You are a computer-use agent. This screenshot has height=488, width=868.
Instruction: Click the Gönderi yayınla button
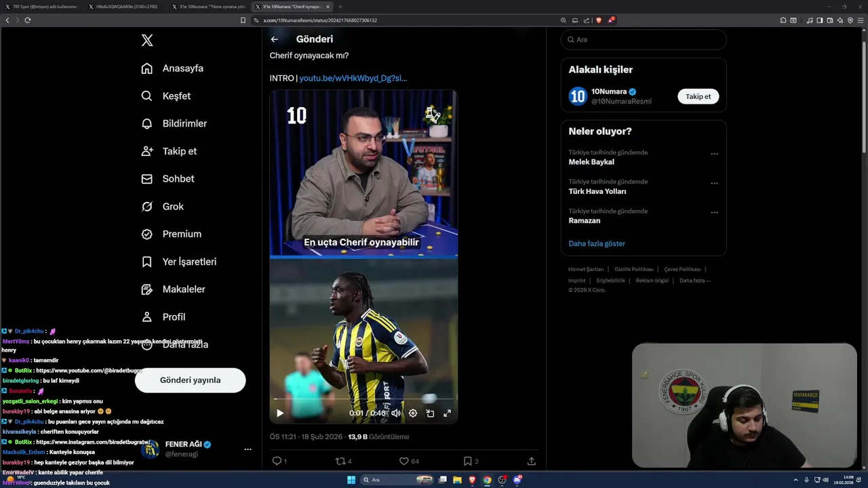190,380
